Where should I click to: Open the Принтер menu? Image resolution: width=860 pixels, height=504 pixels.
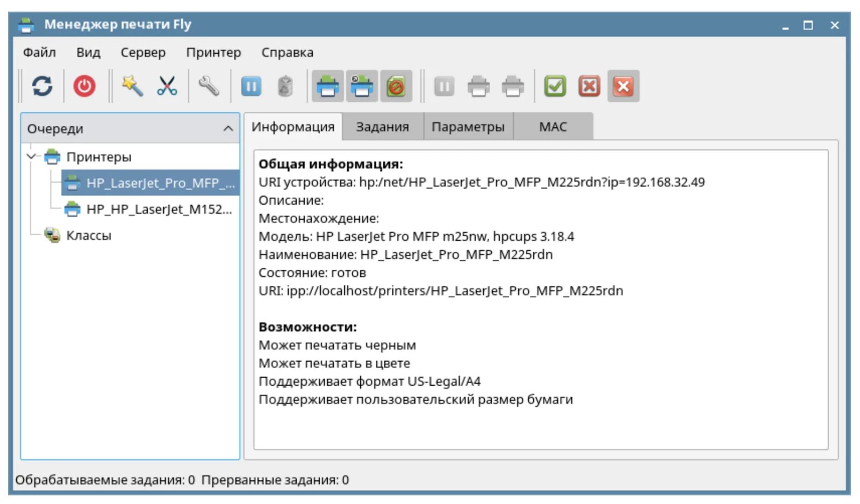click(x=213, y=52)
